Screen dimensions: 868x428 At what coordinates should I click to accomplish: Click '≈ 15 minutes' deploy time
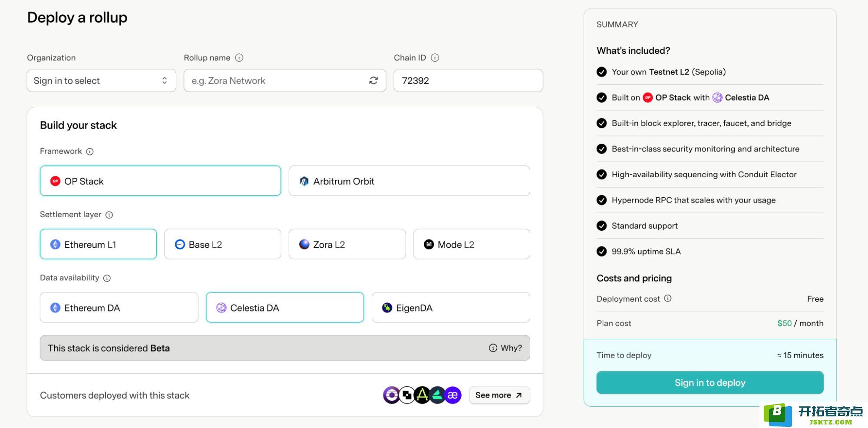[x=800, y=355]
